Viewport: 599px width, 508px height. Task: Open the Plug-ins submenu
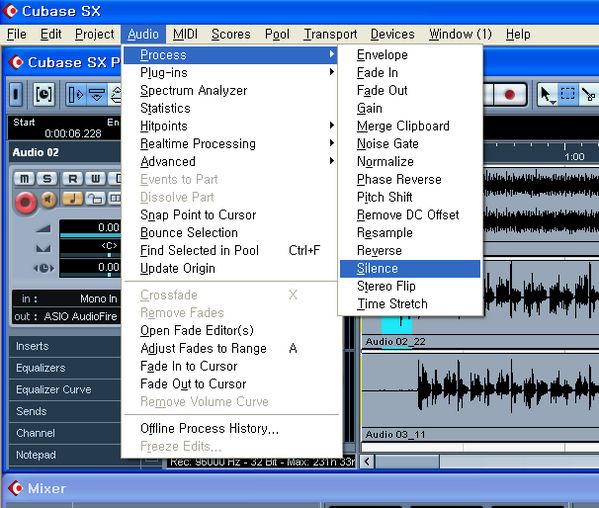231,73
